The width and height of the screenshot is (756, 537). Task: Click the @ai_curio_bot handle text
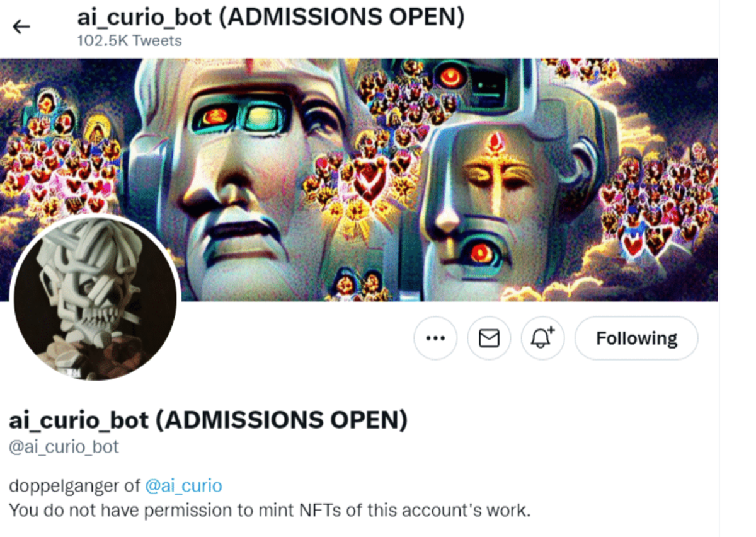pos(64,448)
